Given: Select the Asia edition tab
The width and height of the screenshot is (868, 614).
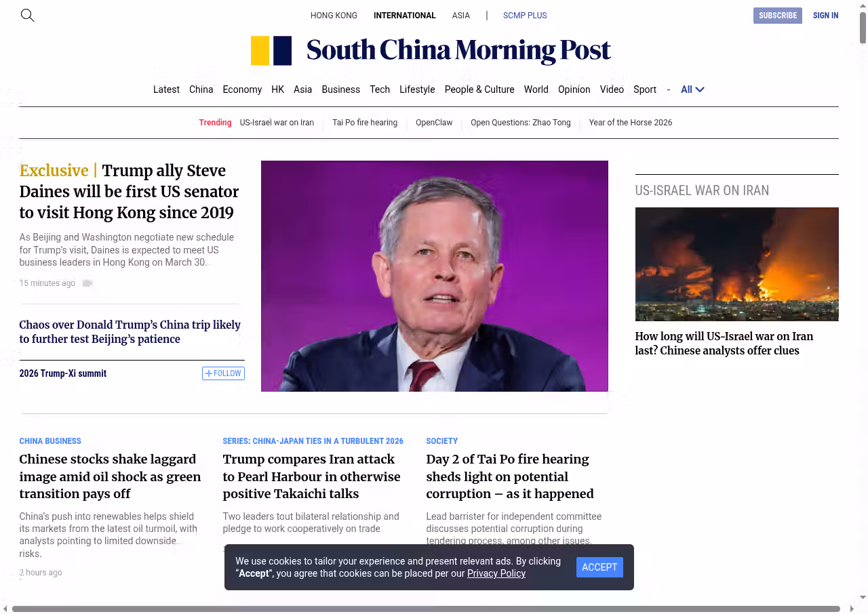Looking at the screenshot, I should click(461, 16).
